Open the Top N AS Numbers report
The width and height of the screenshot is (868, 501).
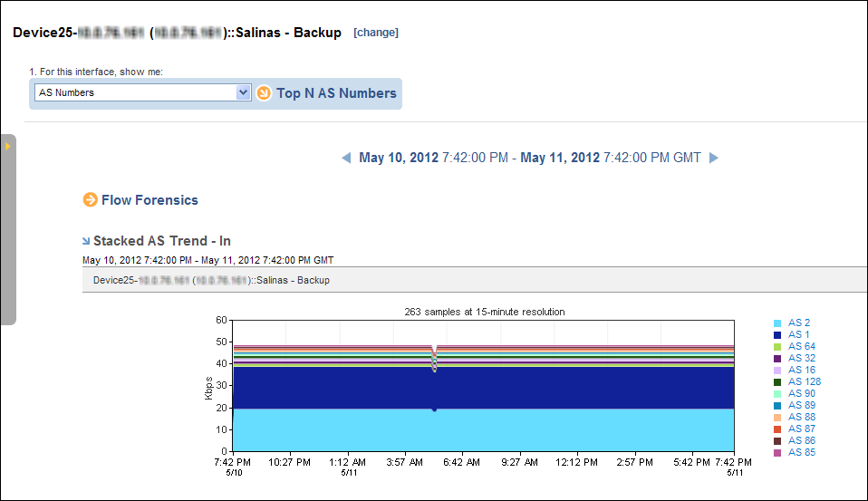coord(336,93)
